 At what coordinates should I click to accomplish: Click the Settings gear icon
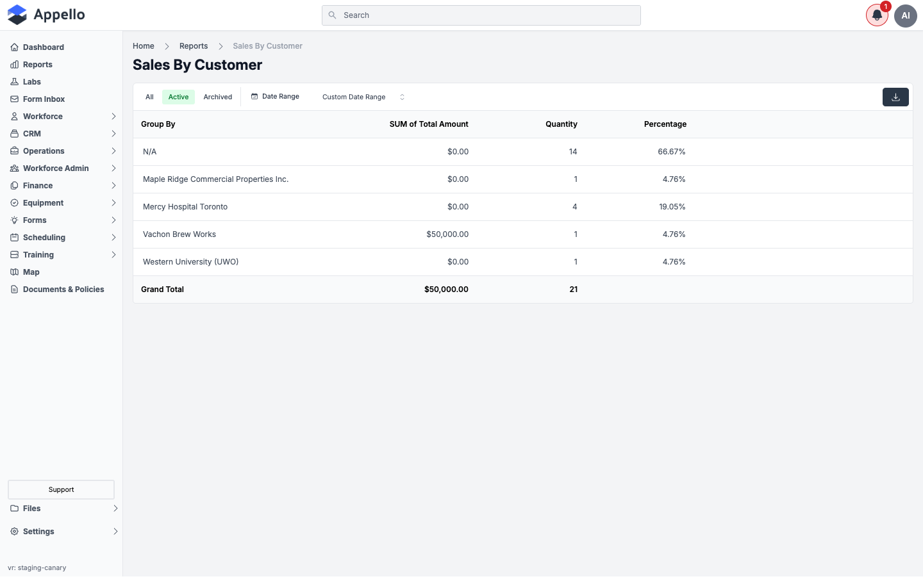[x=14, y=532]
